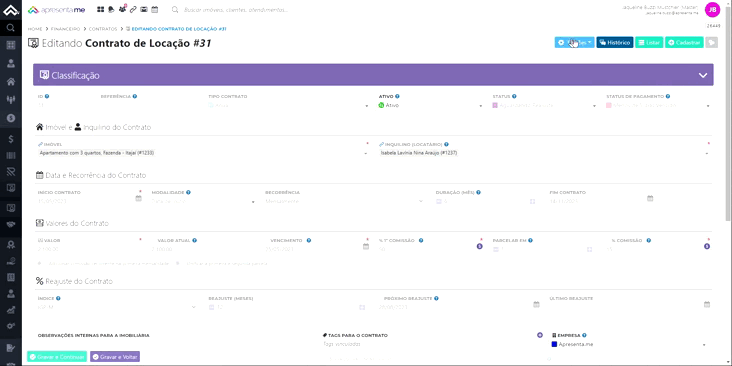The width and height of the screenshot is (732, 366).
Task: Open the Modalidade dropdown
Action: click(203, 202)
